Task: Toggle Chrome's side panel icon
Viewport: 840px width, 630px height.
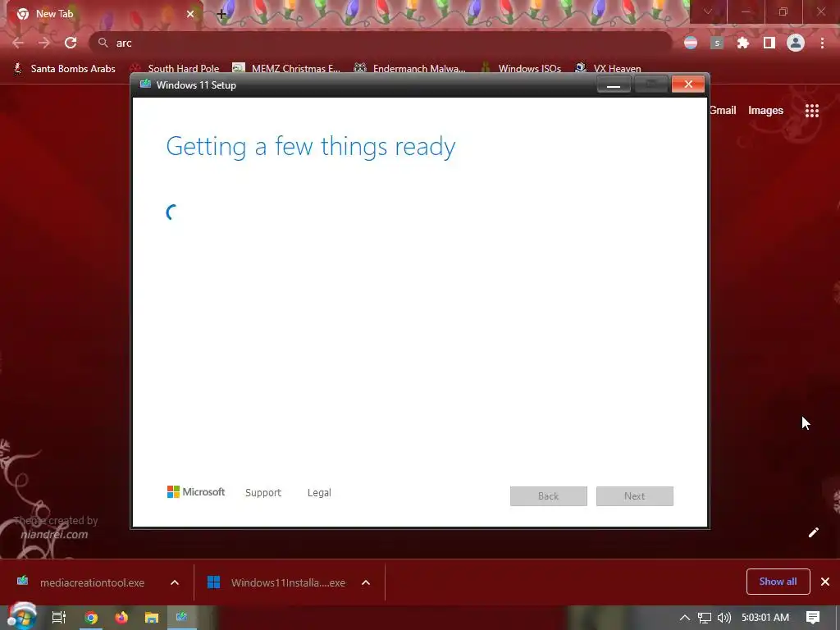Action: click(769, 43)
